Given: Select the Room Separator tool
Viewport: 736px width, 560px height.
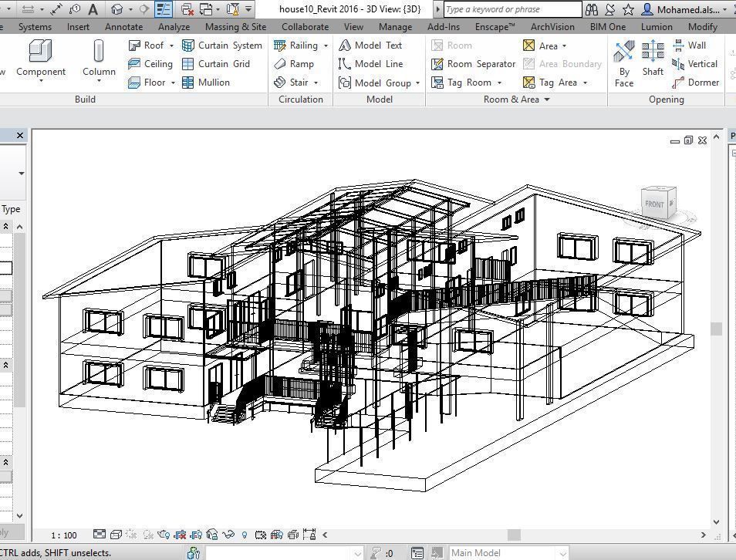Looking at the screenshot, I should point(473,64).
